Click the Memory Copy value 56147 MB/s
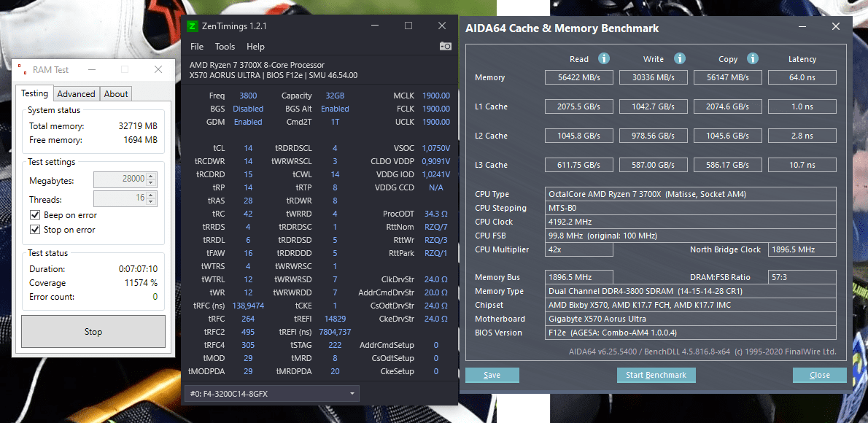Viewport: 868px width, 423px height. (x=727, y=77)
